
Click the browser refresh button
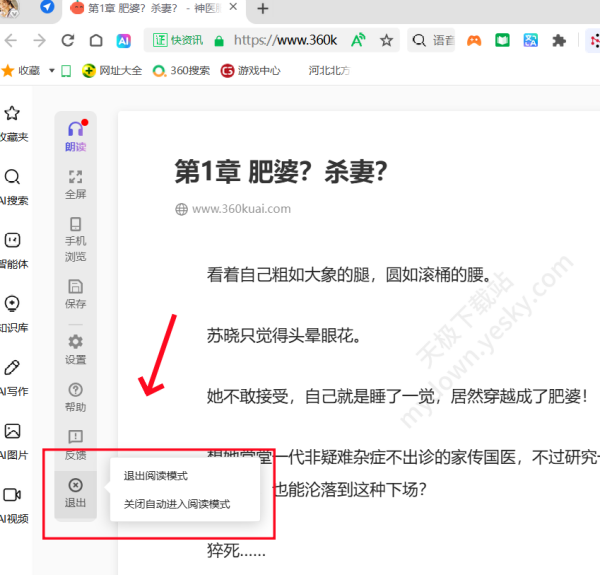point(68,41)
